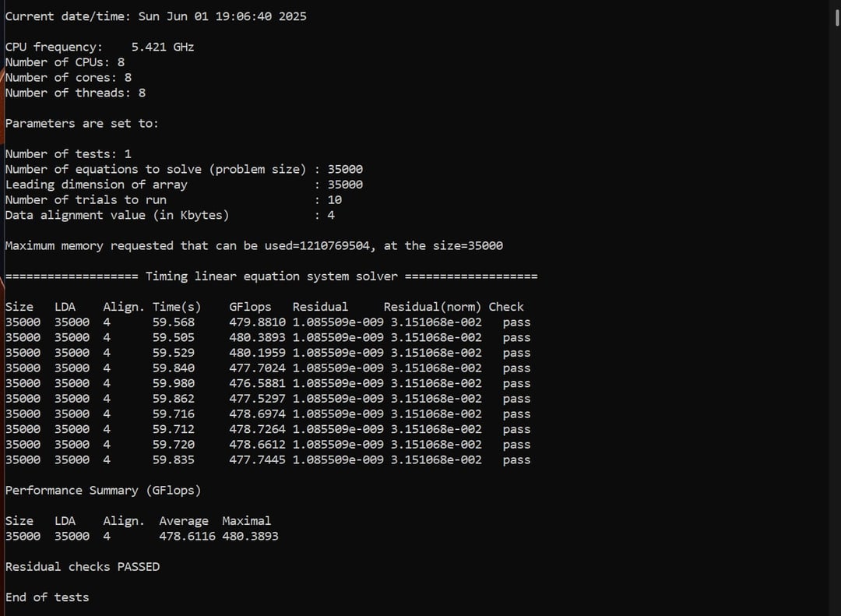The width and height of the screenshot is (841, 616).
Task: Click the time value 59.505
Action: 173,337
